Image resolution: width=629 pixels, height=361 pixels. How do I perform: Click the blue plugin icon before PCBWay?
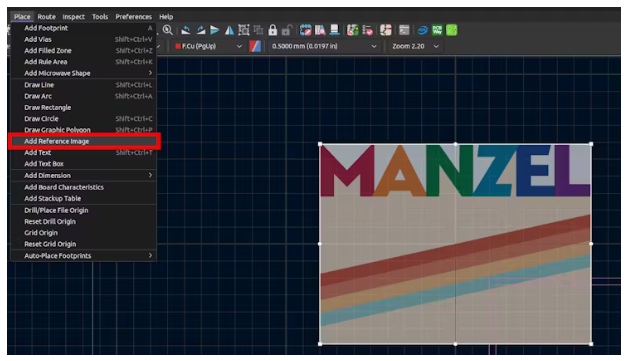[423, 30]
